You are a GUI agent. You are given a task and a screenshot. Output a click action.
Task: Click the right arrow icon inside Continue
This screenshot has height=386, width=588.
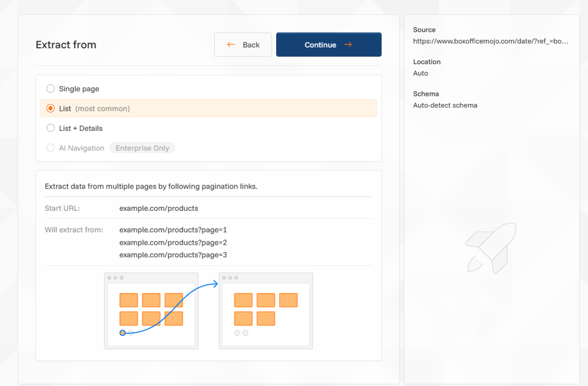pyautogui.click(x=347, y=45)
